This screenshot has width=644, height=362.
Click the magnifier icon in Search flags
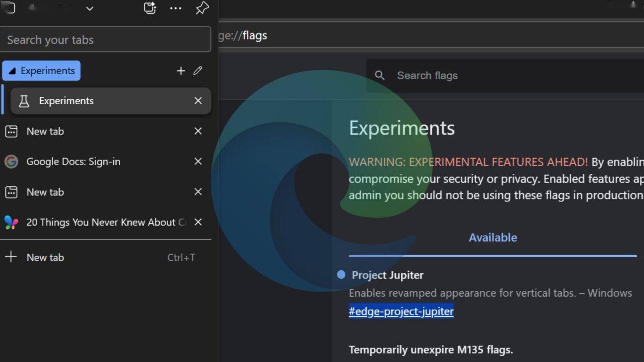click(379, 75)
